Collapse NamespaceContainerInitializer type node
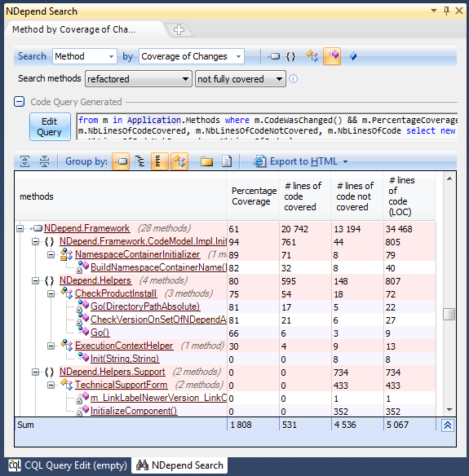This screenshot has height=476, width=469. coord(51,254)
